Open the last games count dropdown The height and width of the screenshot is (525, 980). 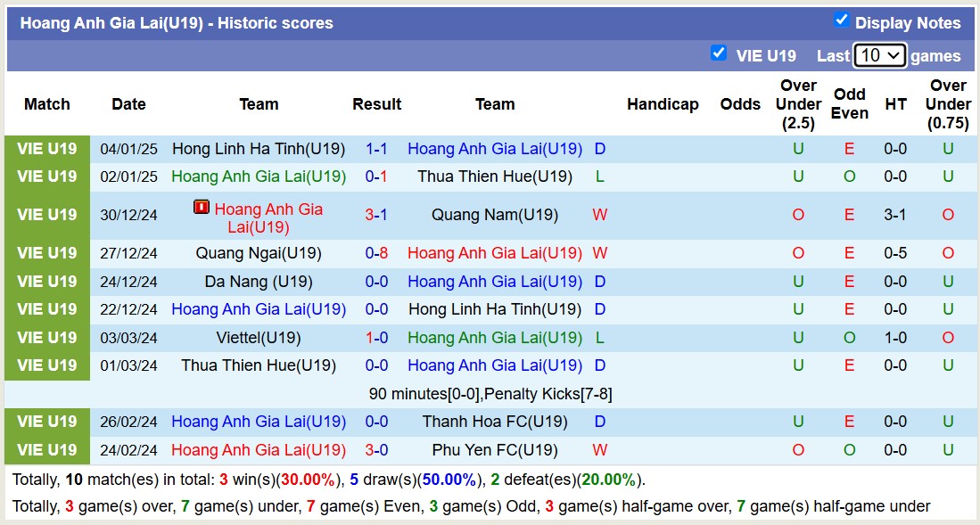click(x=879, y=55)
